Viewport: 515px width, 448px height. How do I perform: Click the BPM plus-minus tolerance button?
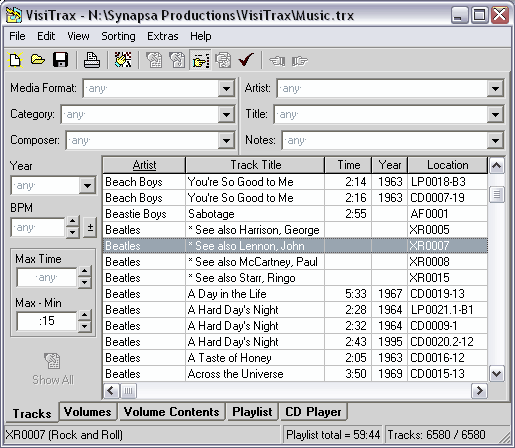pos(90,227)
